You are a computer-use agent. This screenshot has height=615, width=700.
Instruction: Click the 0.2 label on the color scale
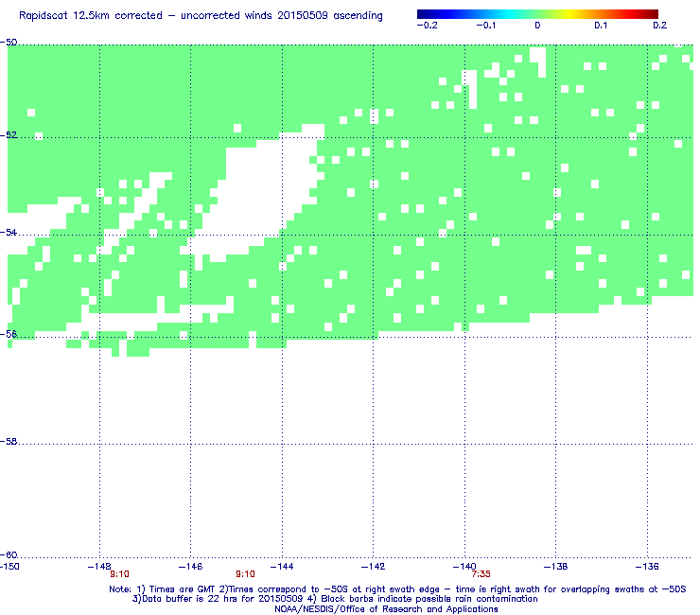point(660,26)
